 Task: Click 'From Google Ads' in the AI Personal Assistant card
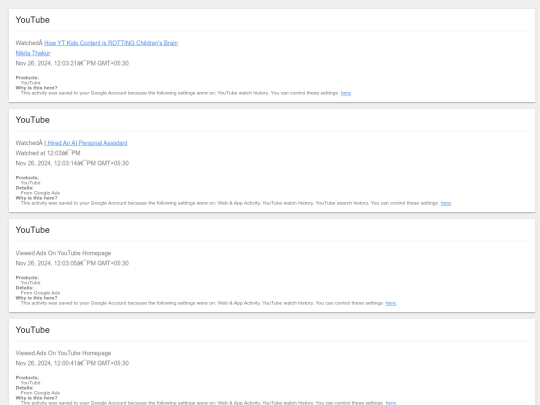[x=40, y=193]
